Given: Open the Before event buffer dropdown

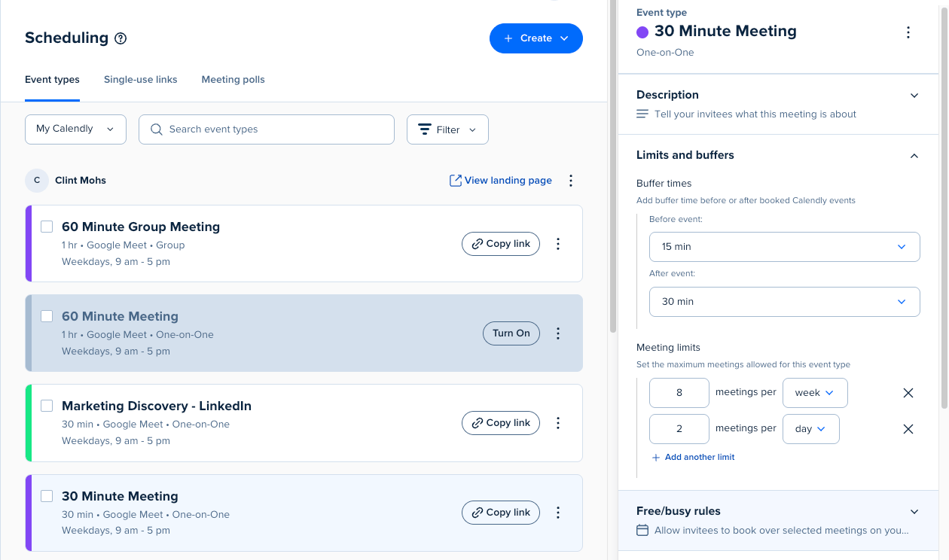Looking at the screenshot, I should coord(784,247).
